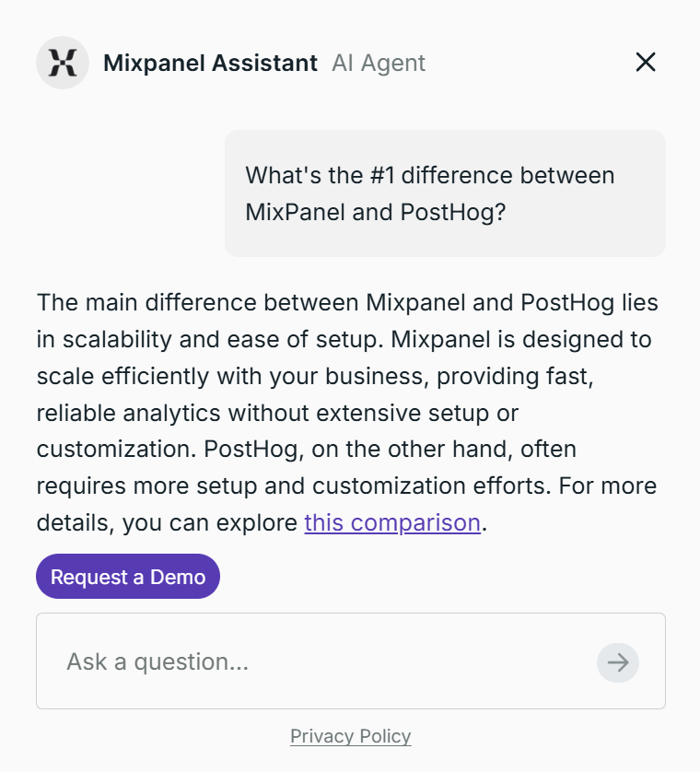Screen dimensions: 700x772
Task: Open the "this comparison" link
Action: tap(392, 523)
